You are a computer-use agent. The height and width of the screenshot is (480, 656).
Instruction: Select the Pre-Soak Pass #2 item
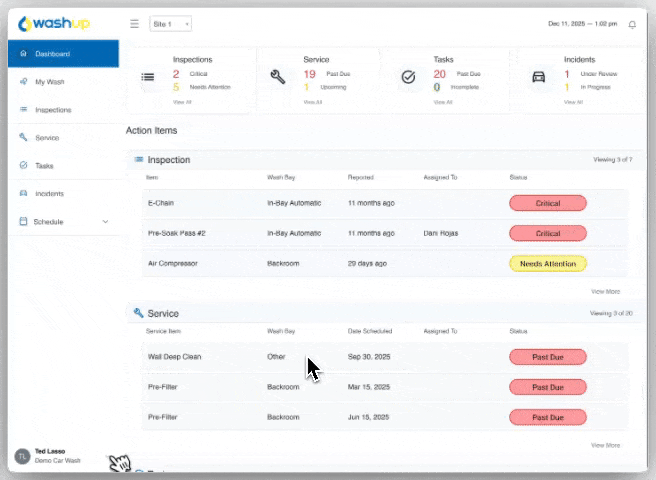[177, 233]
